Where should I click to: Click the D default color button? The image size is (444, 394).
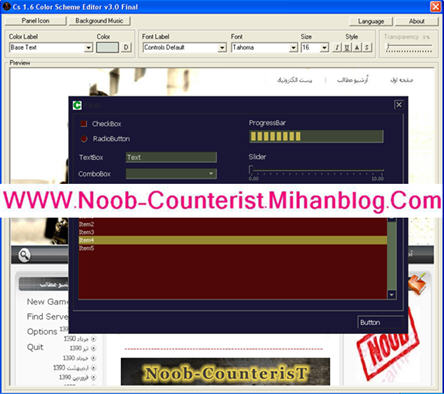126,48
